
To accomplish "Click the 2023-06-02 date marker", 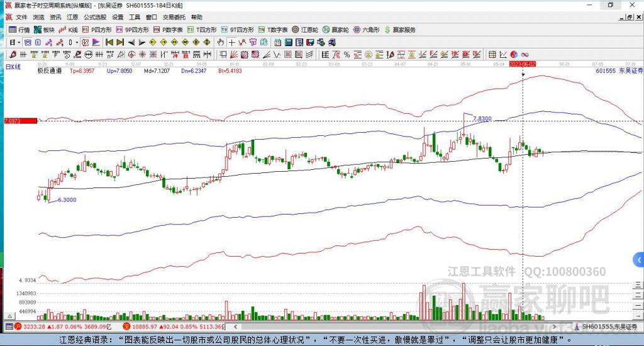I will pos(523,64).
